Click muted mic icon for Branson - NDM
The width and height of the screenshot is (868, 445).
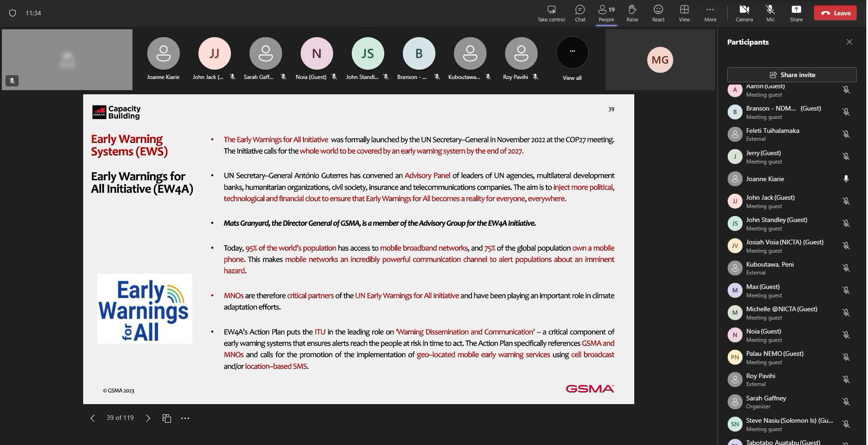pyautogui.click(x=846, y=112)
